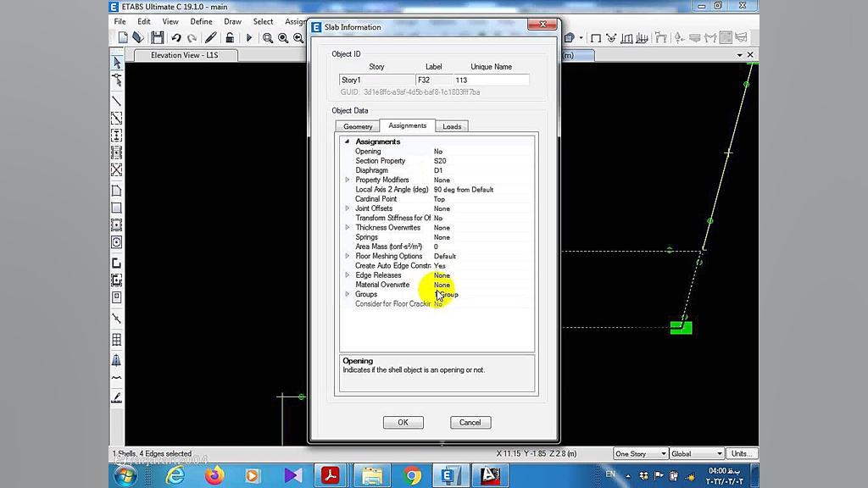Click the Units... button
Image resolution: width=868 pixels, height=488 pixels.
tap(742, 454)
